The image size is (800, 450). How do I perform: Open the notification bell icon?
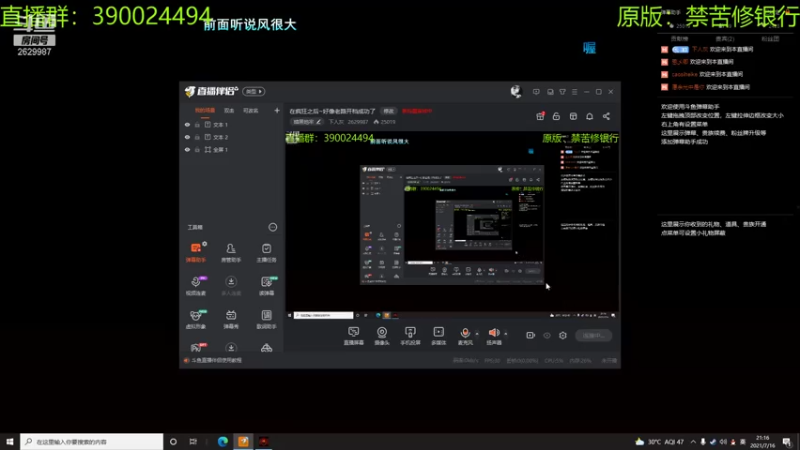(x=590, y=116)
